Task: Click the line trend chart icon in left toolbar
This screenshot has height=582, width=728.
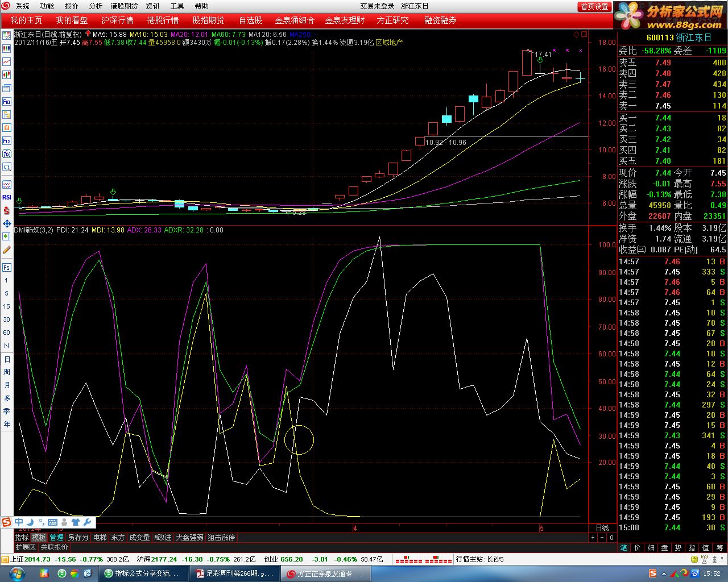Action: pyautogui.click(x=7, y=61)
